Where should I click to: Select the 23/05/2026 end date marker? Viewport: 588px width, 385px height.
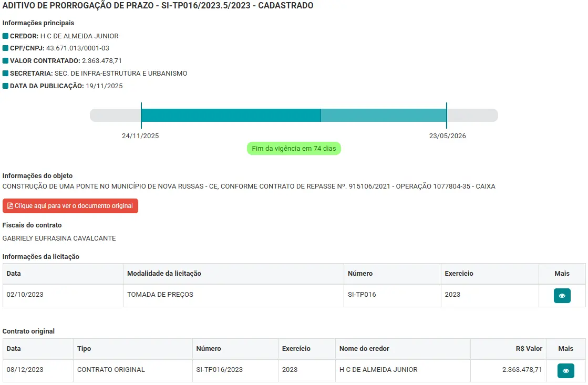pyautogui.click(x=447, y=136)
